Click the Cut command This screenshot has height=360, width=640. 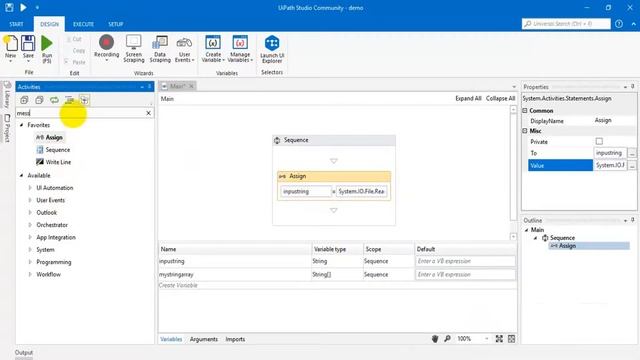74,39
